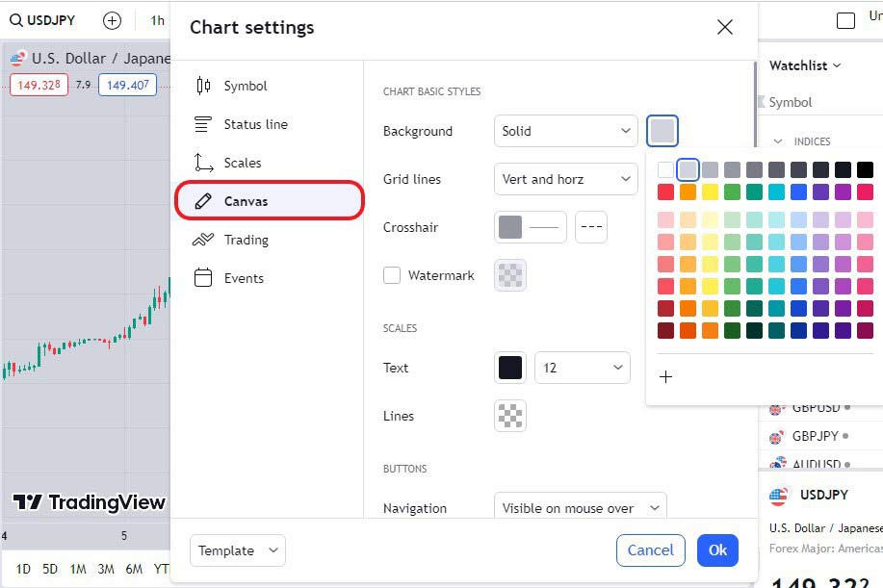This screenshot has height=588, width=883.
Task: Open the Watchlist menu
Action: tap(803, 65)
